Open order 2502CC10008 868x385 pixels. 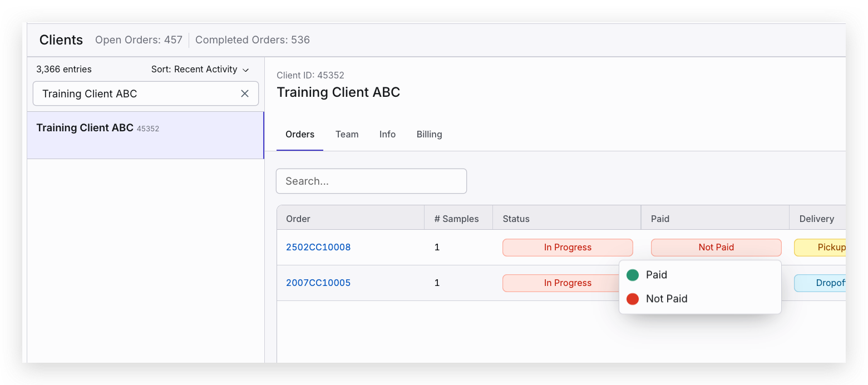click(318, 247)
